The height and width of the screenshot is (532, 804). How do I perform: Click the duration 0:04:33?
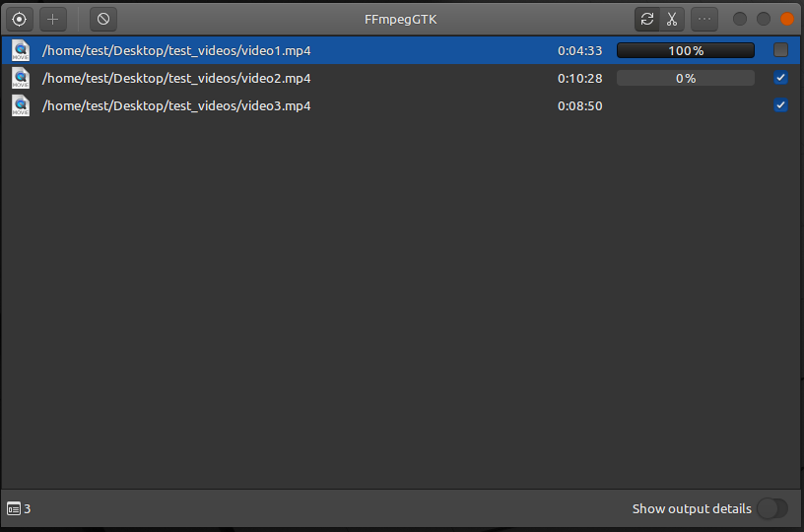pyautogui.click(x=580, y=51)
